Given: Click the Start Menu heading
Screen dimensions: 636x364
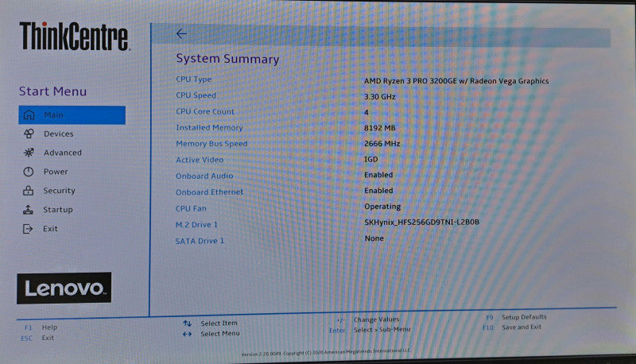Looking at the screenshot, I should tap(52, 91).
